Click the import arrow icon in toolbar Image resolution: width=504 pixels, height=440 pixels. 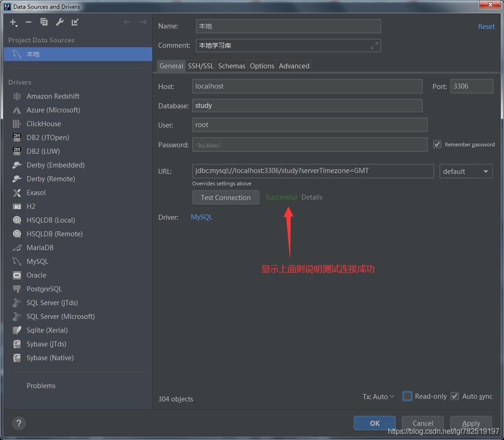click(x=75, y=22)
